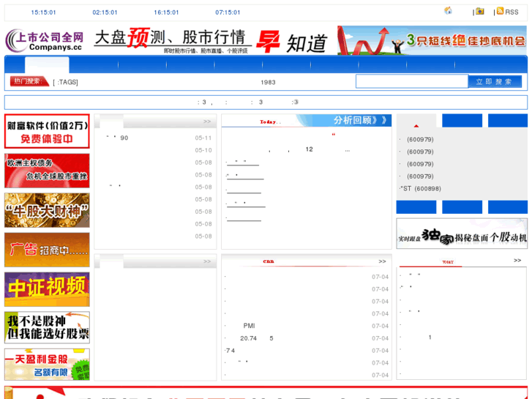
Task: Click the 分析回顾》》 header link
Action: pos(359,120)
